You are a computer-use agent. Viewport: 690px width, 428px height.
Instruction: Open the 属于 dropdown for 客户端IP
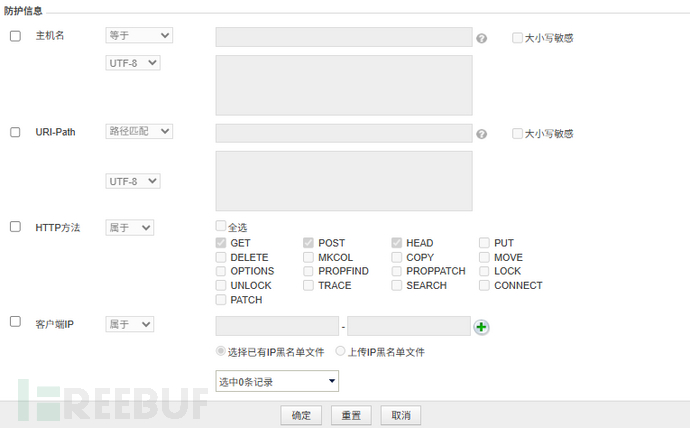coord(130,324)
